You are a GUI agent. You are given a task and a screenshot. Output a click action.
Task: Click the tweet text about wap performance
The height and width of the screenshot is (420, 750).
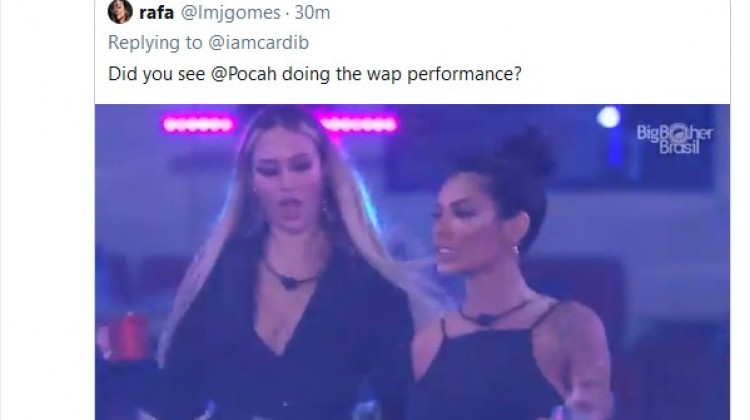coord(315,74)
